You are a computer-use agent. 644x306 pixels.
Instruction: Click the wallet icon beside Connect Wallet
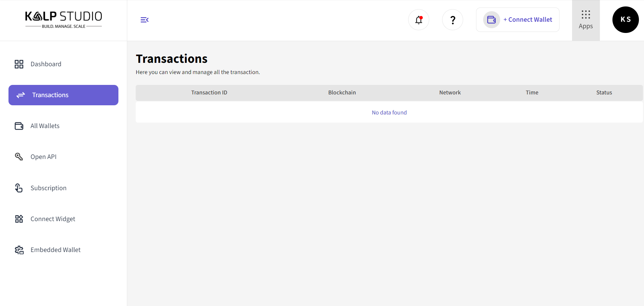click(x=491, y=20)
